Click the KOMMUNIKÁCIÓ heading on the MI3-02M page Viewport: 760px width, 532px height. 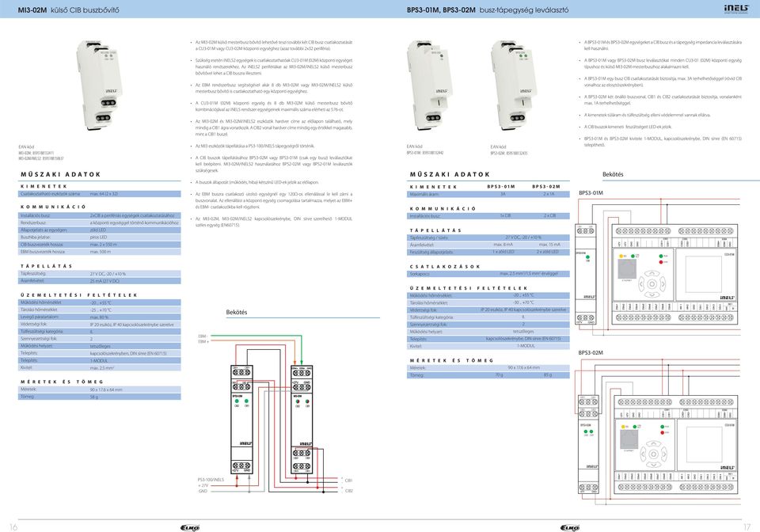pos(53,207)
